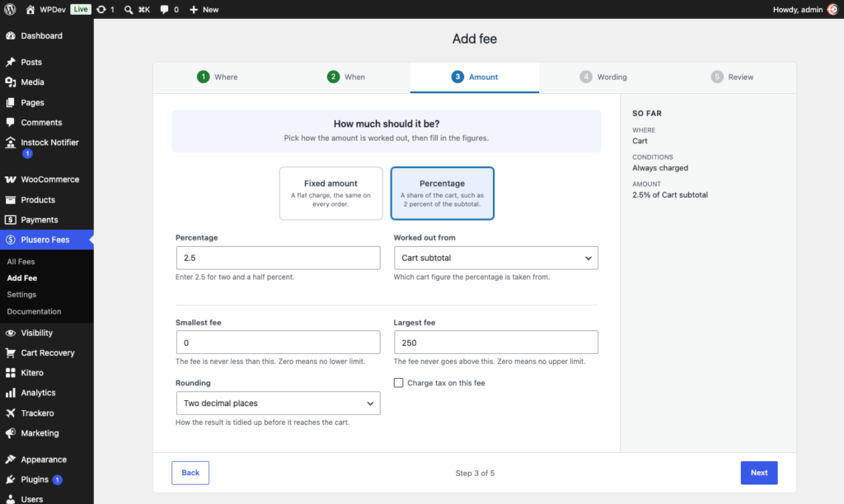Click the 'How much should it be?' heading
Screen dimensions: 844x504
coord(387,124)
